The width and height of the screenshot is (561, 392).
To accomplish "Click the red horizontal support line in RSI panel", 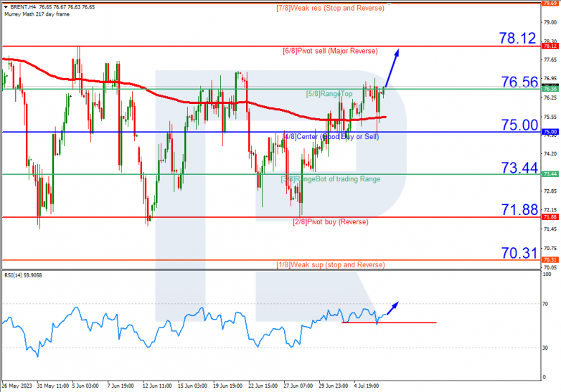I will 389,322.
